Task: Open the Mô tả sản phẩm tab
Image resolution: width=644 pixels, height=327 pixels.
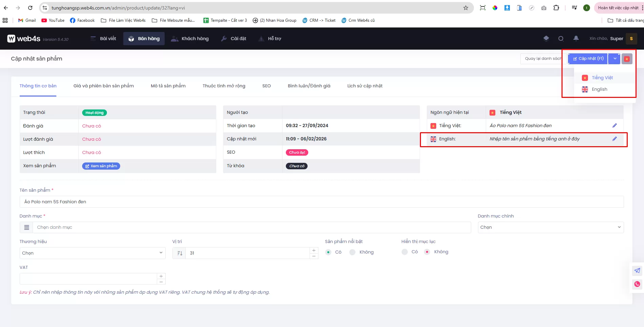Action: click(x=168, y=86)
